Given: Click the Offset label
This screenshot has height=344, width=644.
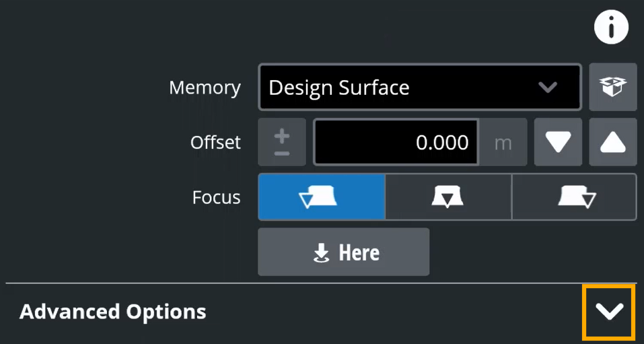Looking at the screenshot, I should 215,142.
